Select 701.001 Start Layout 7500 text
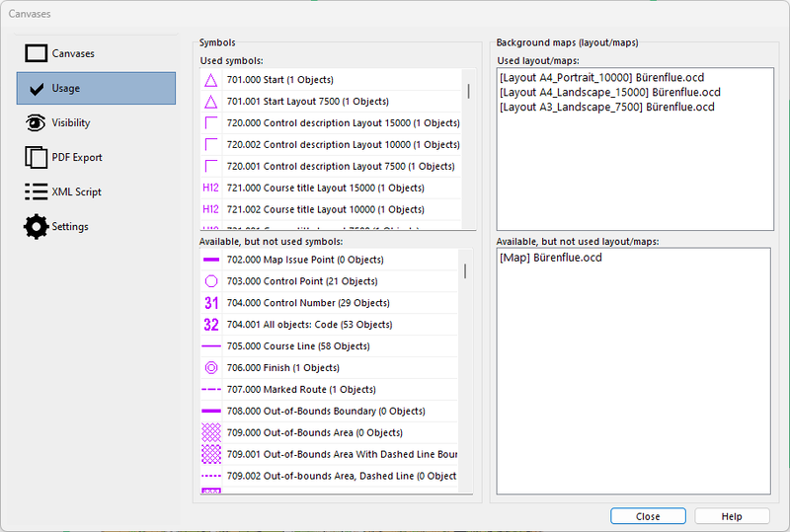Viewport: 790px width, 532px height. tap(308, 102)
